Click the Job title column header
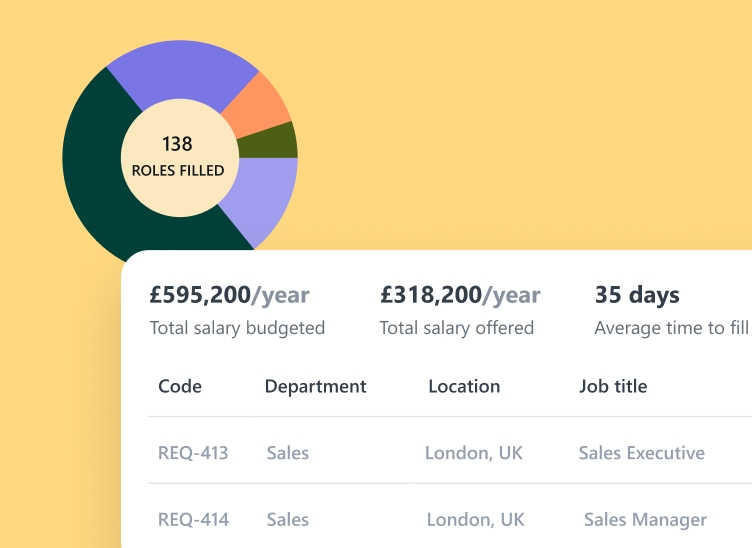The image size is (752, 548). (613, 386)
